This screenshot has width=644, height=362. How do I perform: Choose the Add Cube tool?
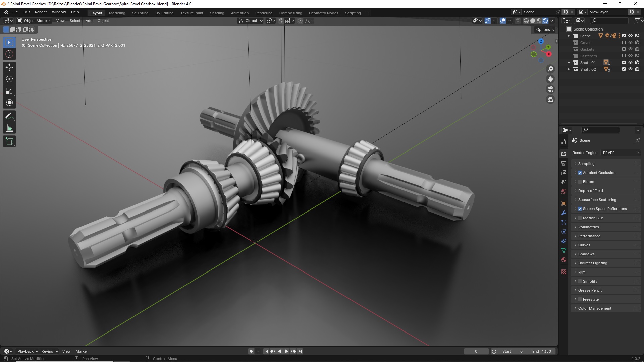coord(9,141)
